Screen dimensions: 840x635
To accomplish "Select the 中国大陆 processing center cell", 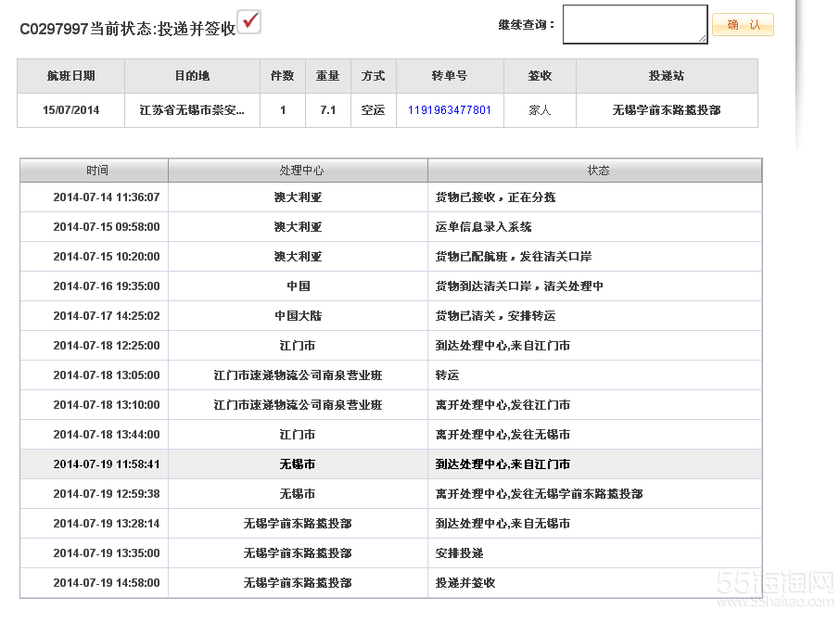I will coord(298,316).
